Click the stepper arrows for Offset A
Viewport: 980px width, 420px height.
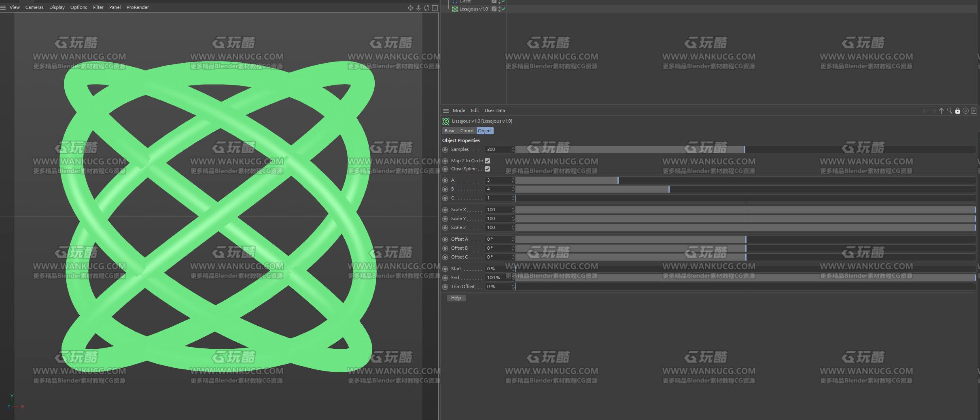[x=513, y=240]
